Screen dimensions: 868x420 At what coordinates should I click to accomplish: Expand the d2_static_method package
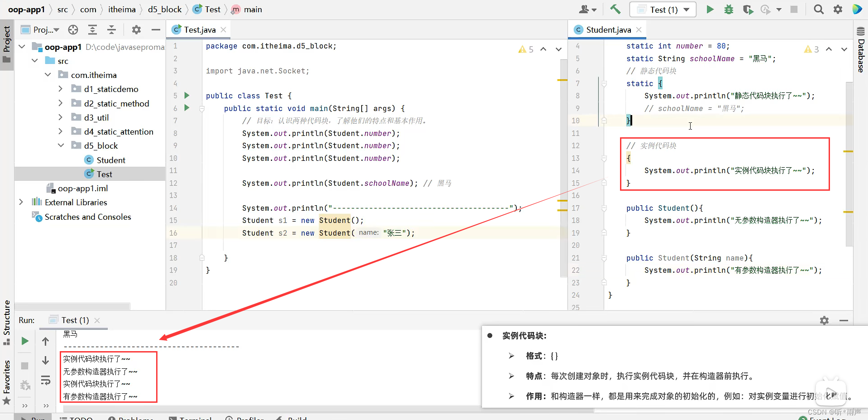click(x=61, y=103)
